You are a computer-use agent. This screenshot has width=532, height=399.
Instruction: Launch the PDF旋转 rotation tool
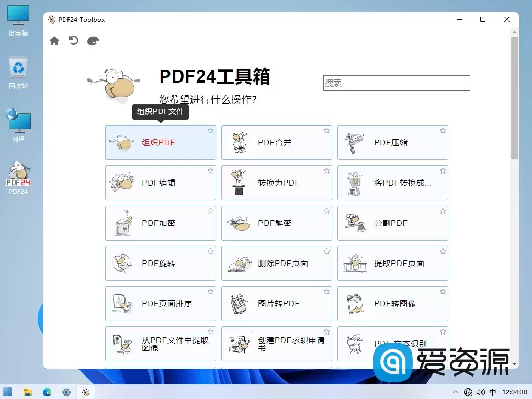(160, 263)
